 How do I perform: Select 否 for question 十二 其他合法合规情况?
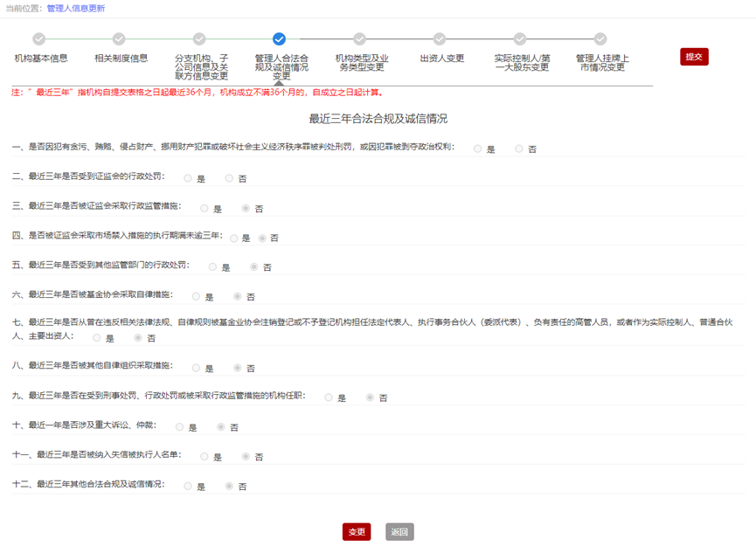pos(229,487)
